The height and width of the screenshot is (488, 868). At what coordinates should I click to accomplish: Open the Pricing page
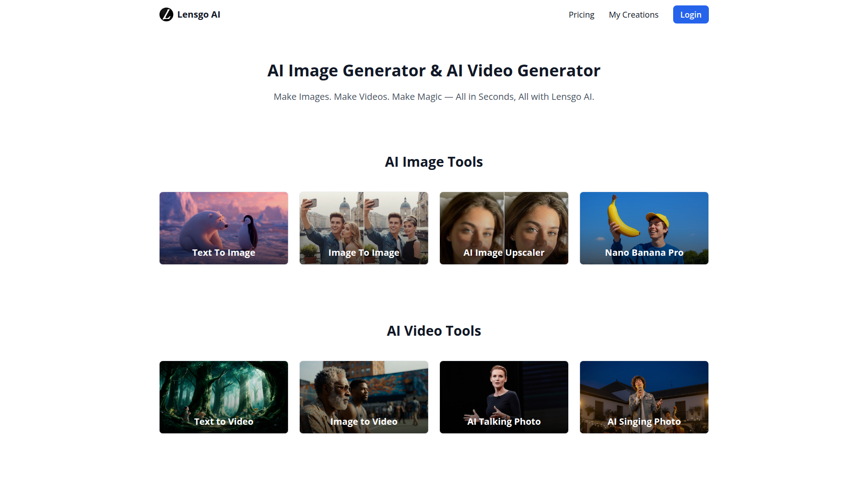click(581, 14)
